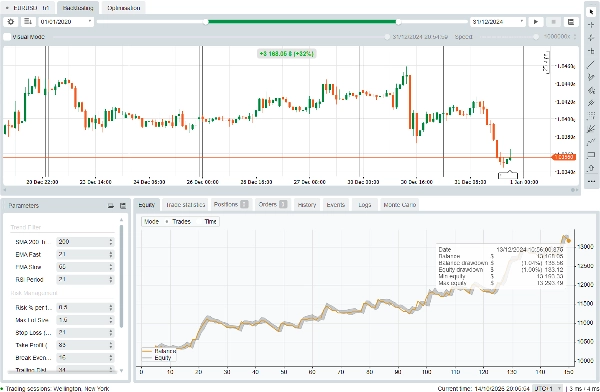Click the save results icon after stop button
600x392 pixels.
(571, 22)
